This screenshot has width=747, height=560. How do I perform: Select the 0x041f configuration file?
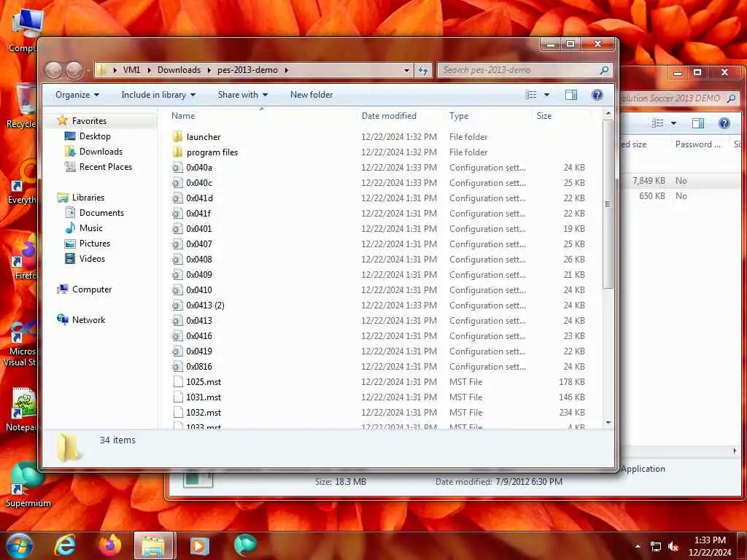point(198,214)
